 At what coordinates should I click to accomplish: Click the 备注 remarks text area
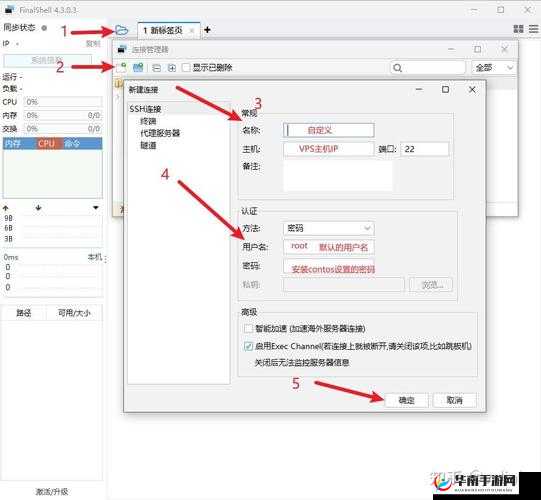pyautogui.click(x=337, y=176)
